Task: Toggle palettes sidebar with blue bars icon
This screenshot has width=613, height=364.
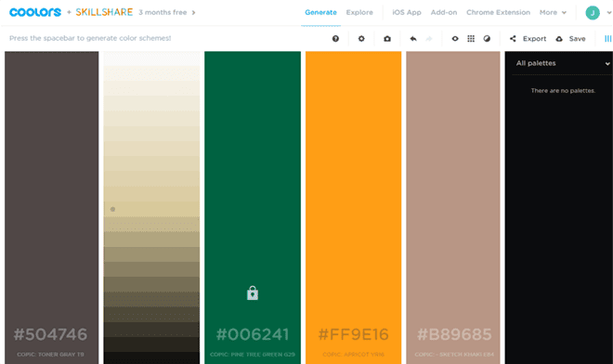Action: click(608, 38)
